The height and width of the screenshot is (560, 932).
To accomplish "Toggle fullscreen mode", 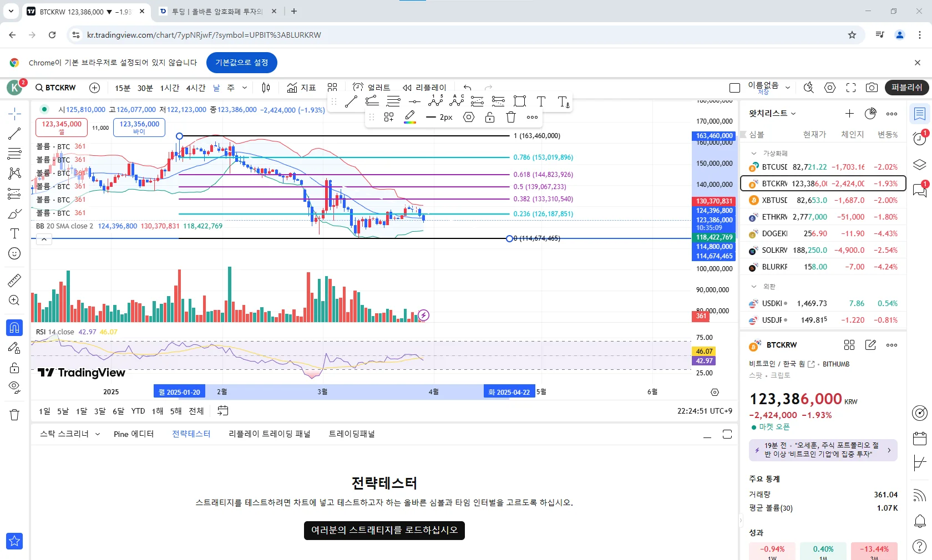I will [x=851, y=88].
